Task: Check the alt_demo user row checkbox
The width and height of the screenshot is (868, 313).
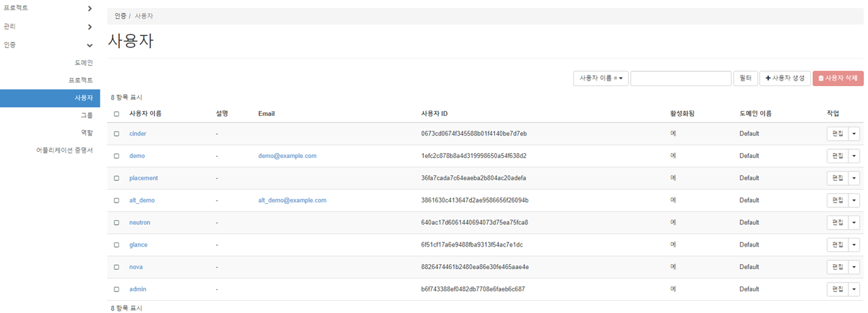Action: 117,201
